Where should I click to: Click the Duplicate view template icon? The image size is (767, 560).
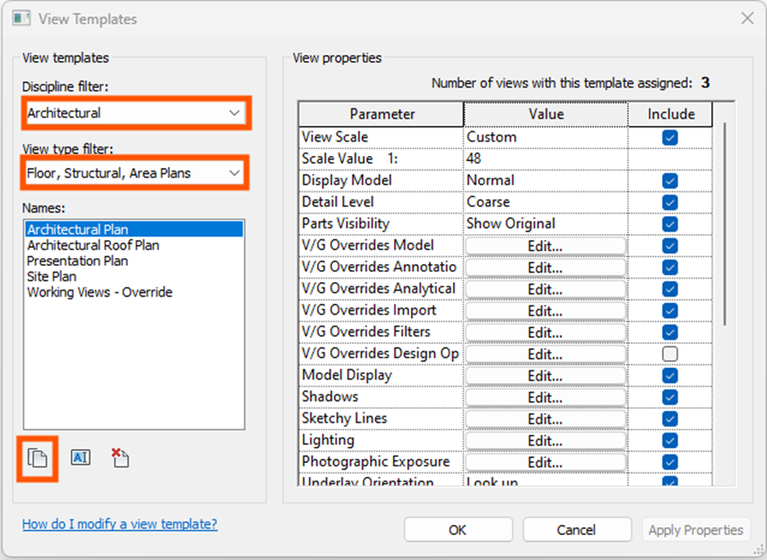[x=38, y=458]
